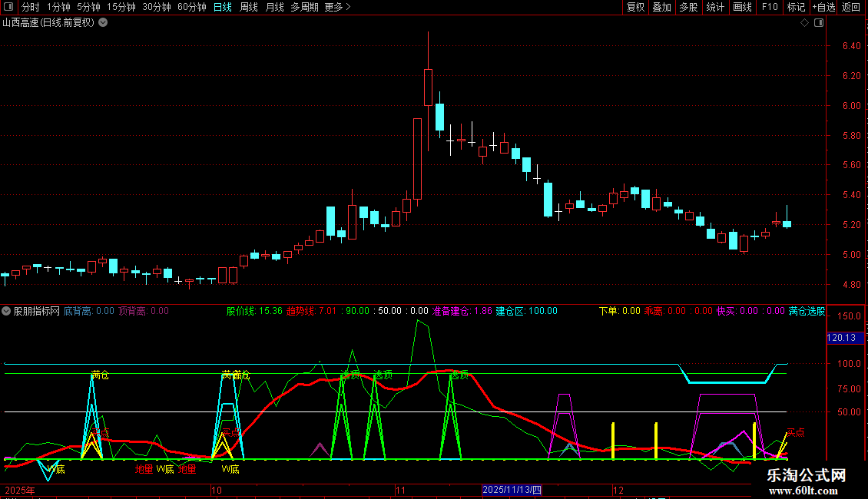
Task: Open the 复权 adjustment option
Action: tap(635, 7)
